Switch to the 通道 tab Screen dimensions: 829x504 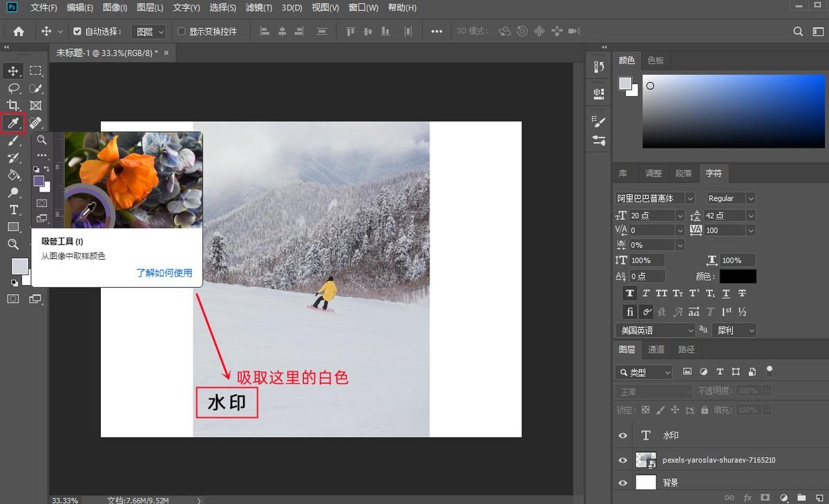tap(656, 349)
